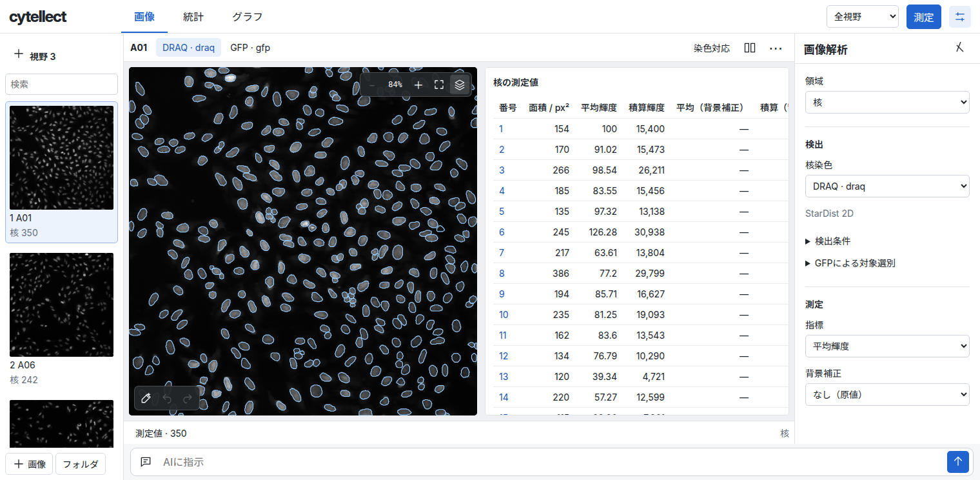980x480 pixels.
Task: Add a new 画像 with the plus button
Action: pyautogui.click(x=30, y=464)
